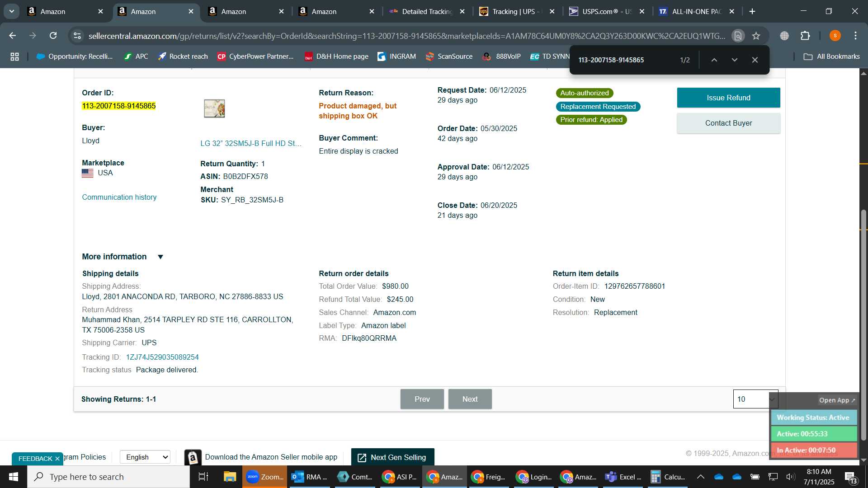868x488 pixels.
Task: Go to next find-in-page match
Action: [x=735, y=60]
